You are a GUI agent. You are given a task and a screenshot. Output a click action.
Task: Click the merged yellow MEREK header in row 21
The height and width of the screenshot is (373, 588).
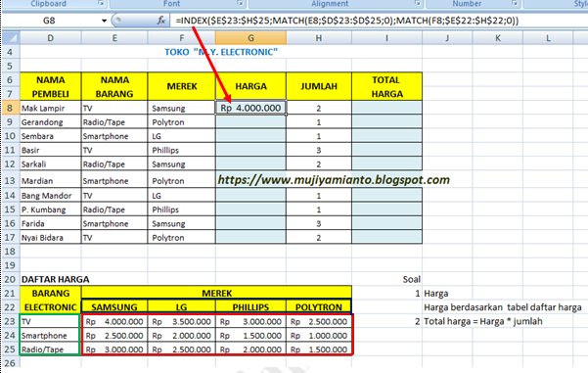click(217, 293)
